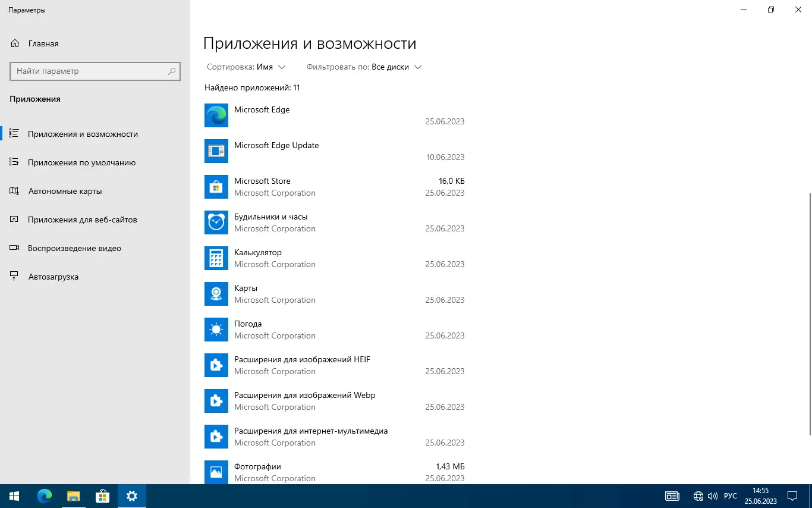
Task: Click the Microsoft Store list icon
Action: [216, 187]
